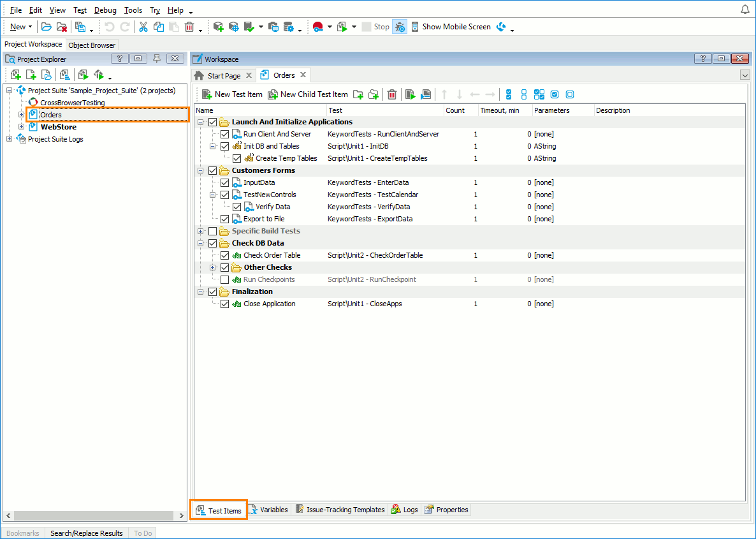Click the Show Mobile Screen label

pos(456,27)
